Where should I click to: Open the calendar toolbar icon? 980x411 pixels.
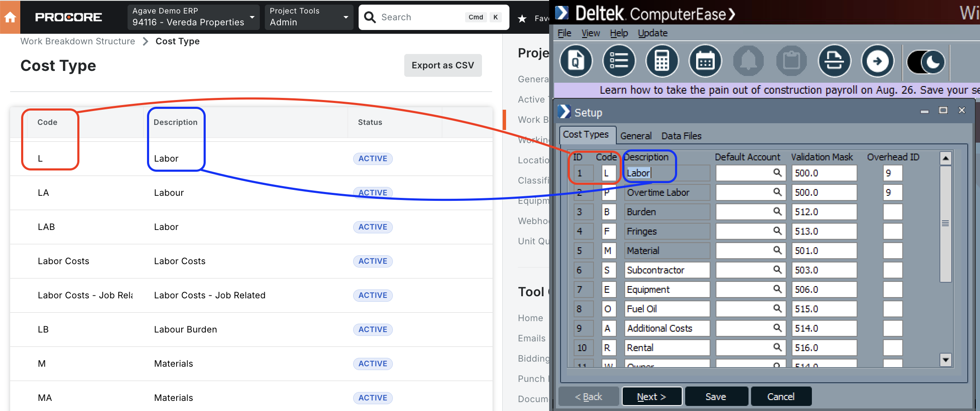(x=705, y=62)
